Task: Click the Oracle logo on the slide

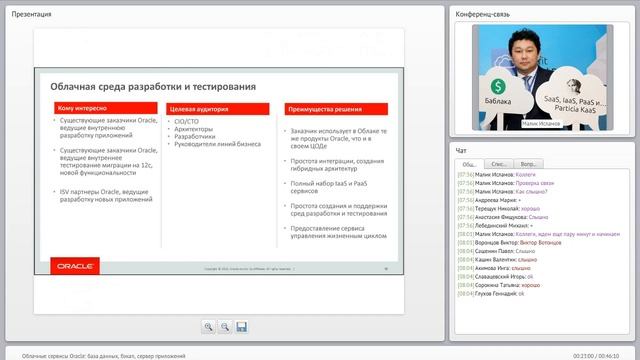Action: pos(75,266)
